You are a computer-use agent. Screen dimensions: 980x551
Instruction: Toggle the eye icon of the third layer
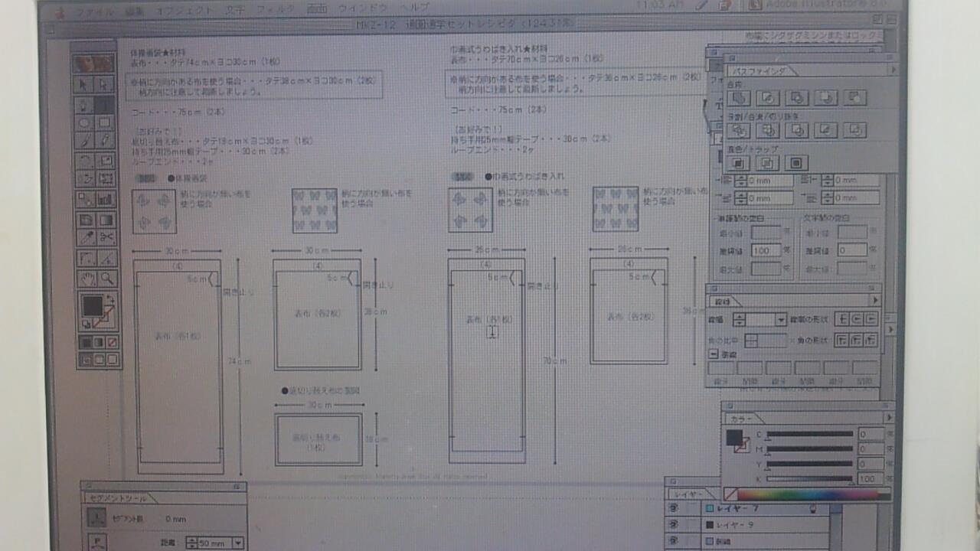675,541
